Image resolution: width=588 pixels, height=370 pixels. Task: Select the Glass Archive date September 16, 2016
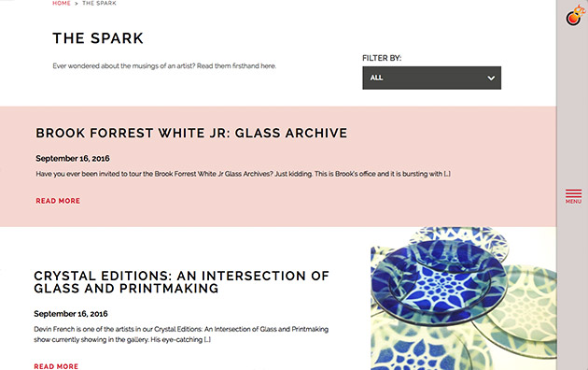tap(73, 158)
